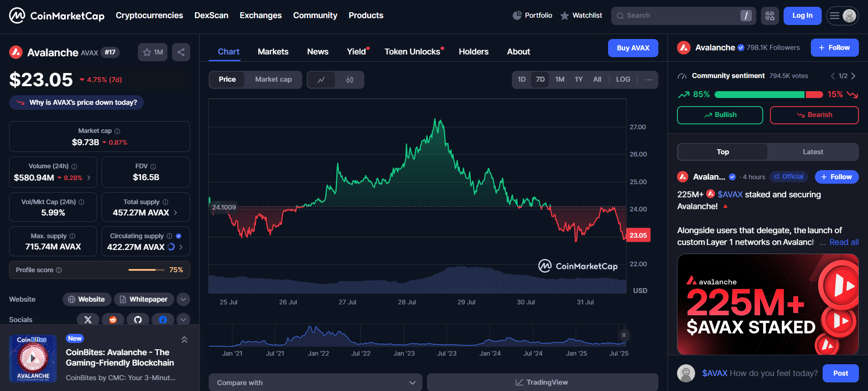Viewport: 868px width, 391px height.
Task: Open the Portfolio pie icon link
Action: pyautogui.click(x=532, y=15)
